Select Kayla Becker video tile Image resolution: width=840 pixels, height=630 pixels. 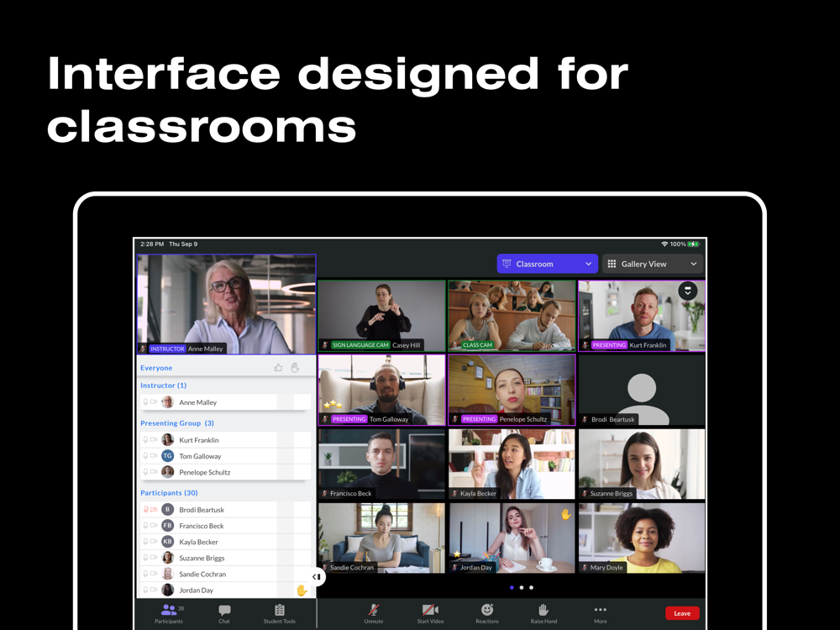(x=512, y=464)
